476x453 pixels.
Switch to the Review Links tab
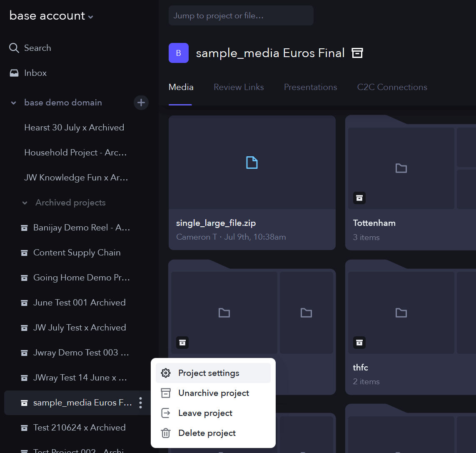239,87
